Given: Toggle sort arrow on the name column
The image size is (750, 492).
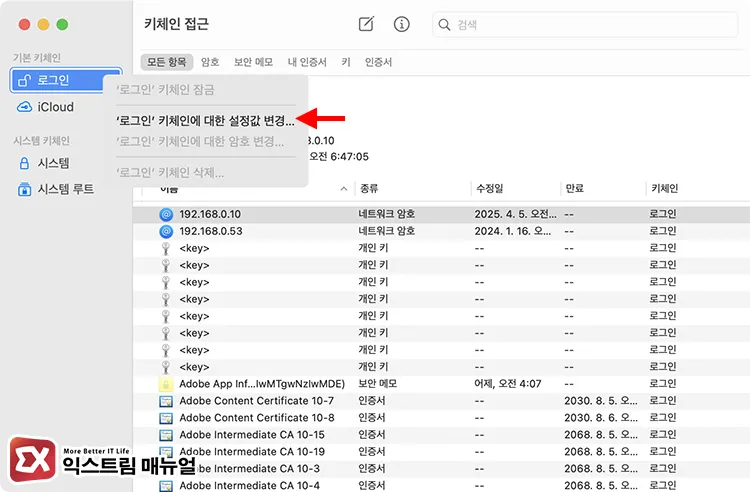Looking at the screenshot, I should pyautogui.click(x=343, y=189).
